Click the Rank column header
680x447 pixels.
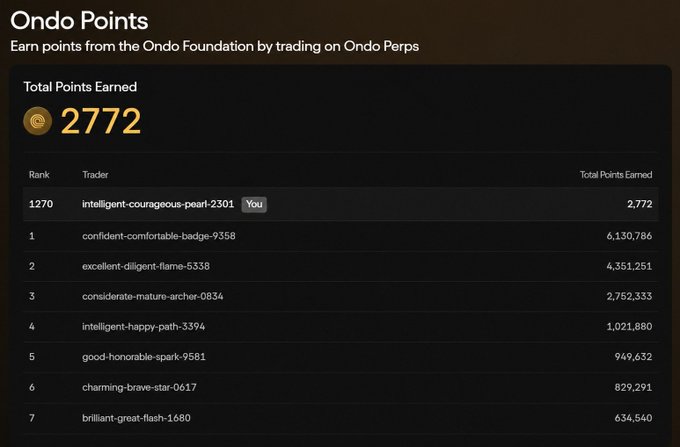click(39, 175)
